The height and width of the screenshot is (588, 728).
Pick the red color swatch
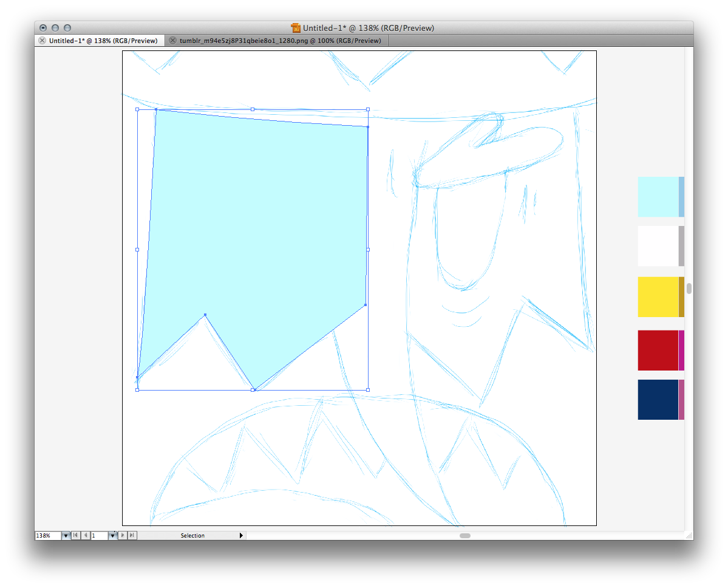(658, 350)
